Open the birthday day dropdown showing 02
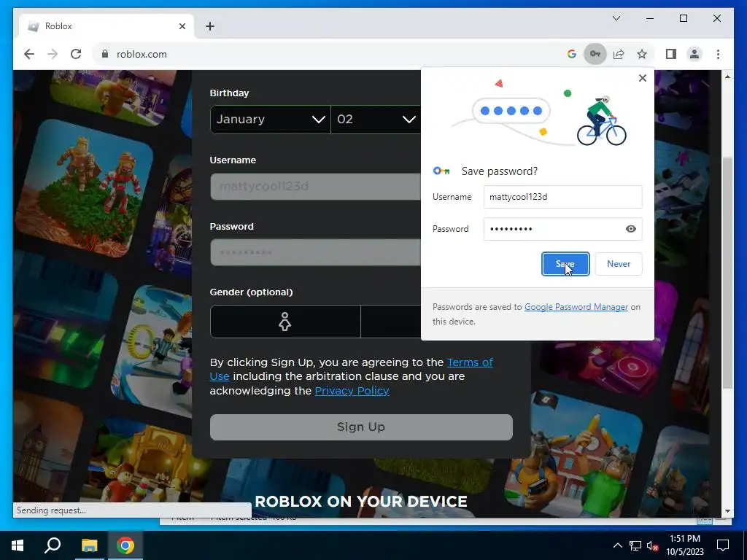Viewport: 747px width, 560px height. (376, 119)
